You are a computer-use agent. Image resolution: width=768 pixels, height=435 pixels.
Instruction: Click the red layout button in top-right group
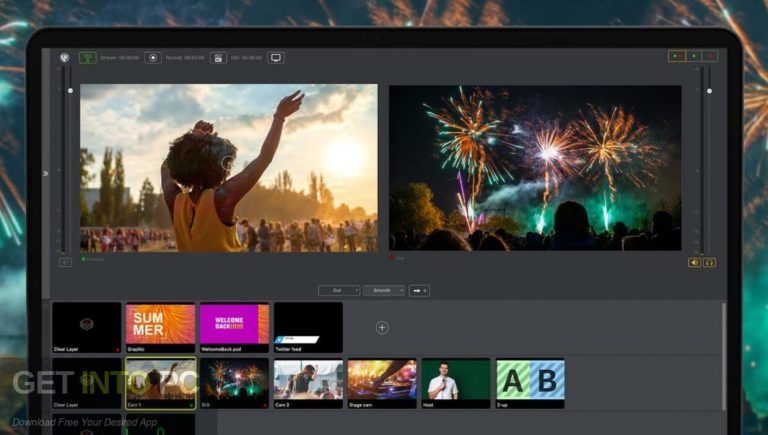[x=710, y=56]
